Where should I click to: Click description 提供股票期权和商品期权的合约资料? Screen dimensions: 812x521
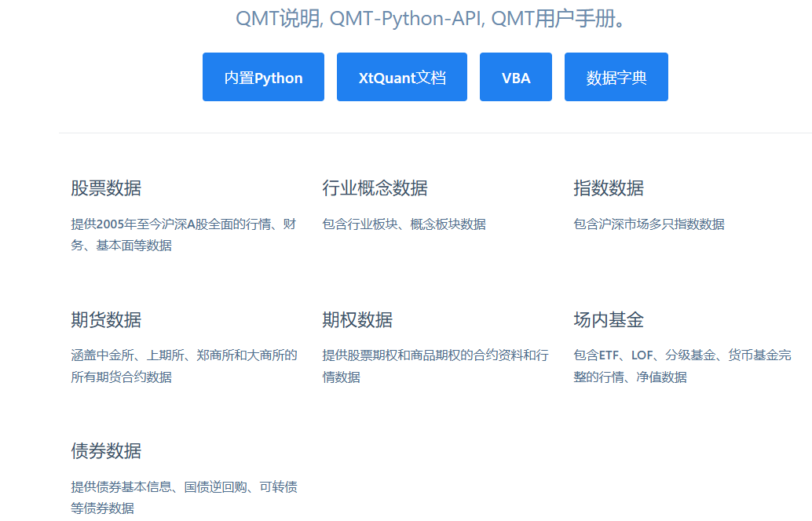436,366
